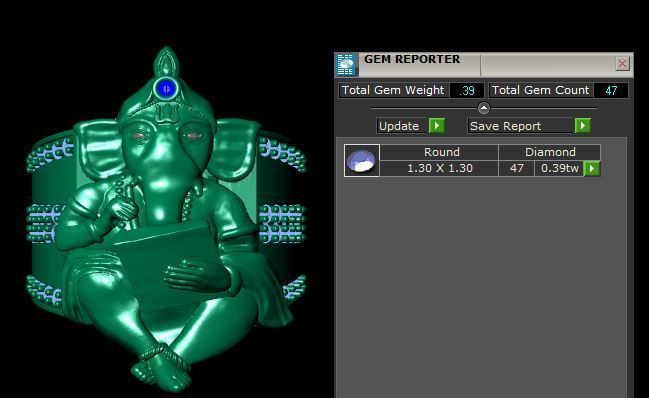Select the round gem thumbnail in the report
This screenshot has height=398, width=649.
click(362, 161)
